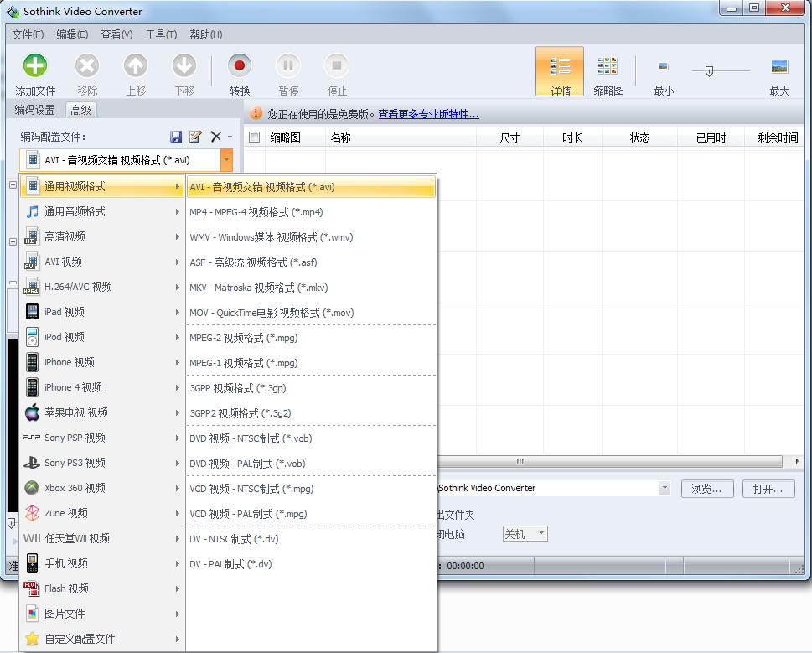Choose WMV - Windows媒体 视频格式

[311, 237]
